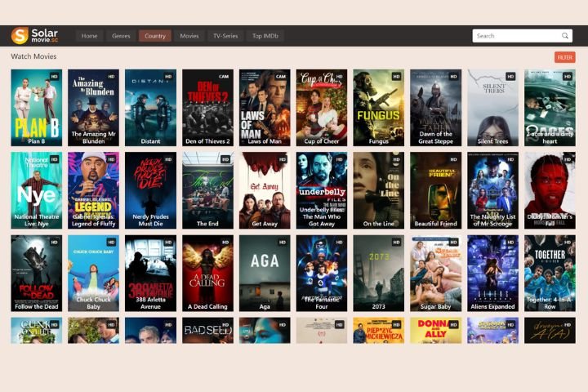Open the Aliens Expanded poster
The width and height of the screenshot is (588, 392).
492,274
